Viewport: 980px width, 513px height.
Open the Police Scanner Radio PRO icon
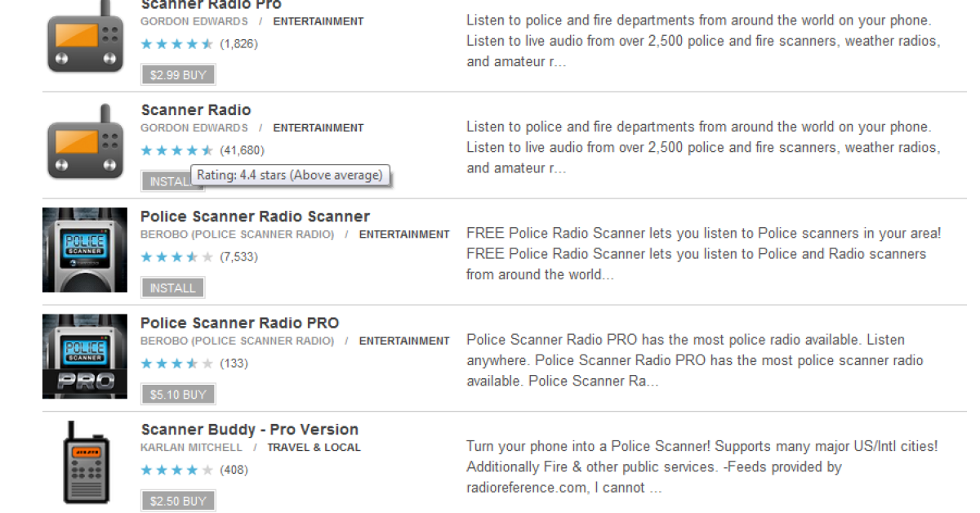coord(85,356)
